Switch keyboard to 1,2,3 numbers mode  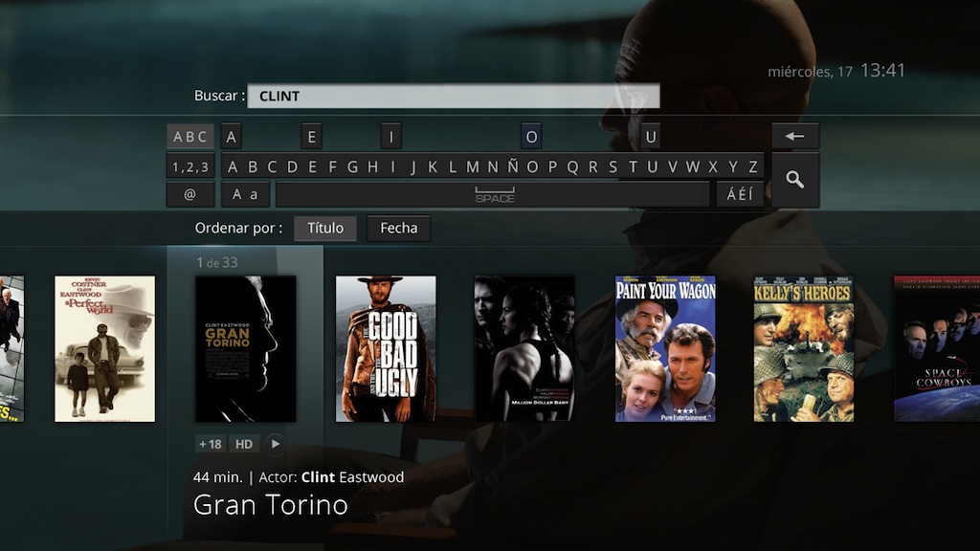[189, 166]
